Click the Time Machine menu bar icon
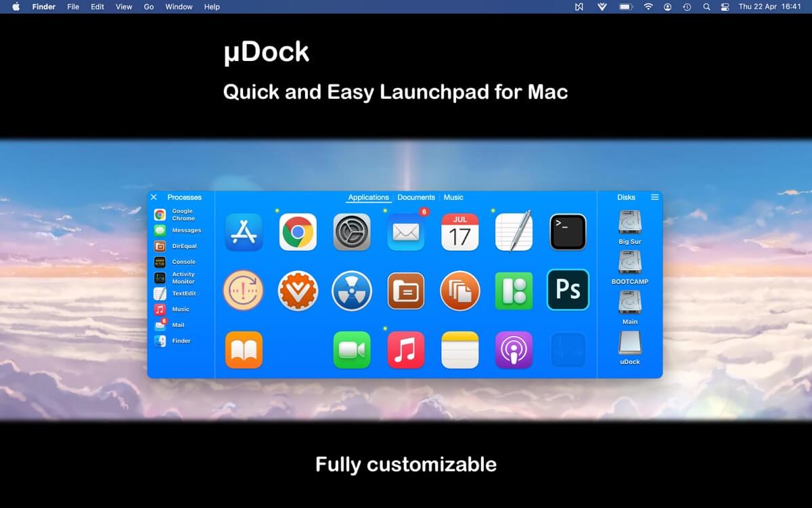Screen dimensions: 812x508 (687, 7)
